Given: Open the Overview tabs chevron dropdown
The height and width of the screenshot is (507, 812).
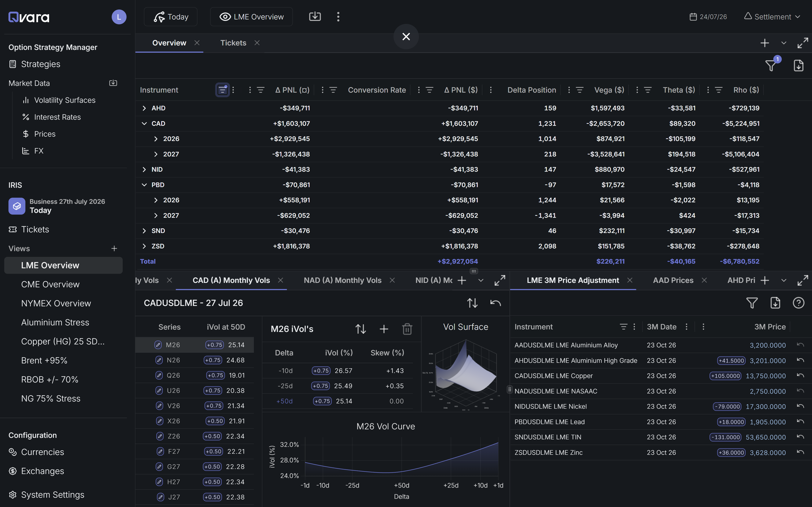Looking at the screenshot, I should 783,43.
